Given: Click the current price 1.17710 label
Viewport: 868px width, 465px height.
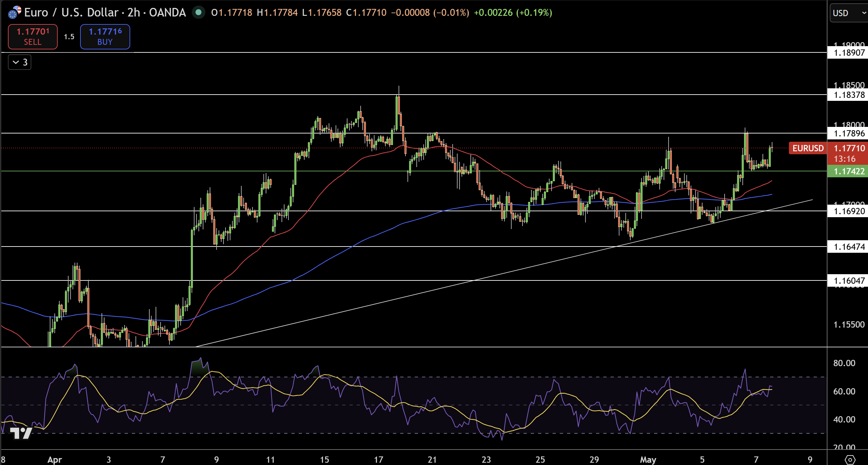Looking at the screenshot, I should coord(849,148).
